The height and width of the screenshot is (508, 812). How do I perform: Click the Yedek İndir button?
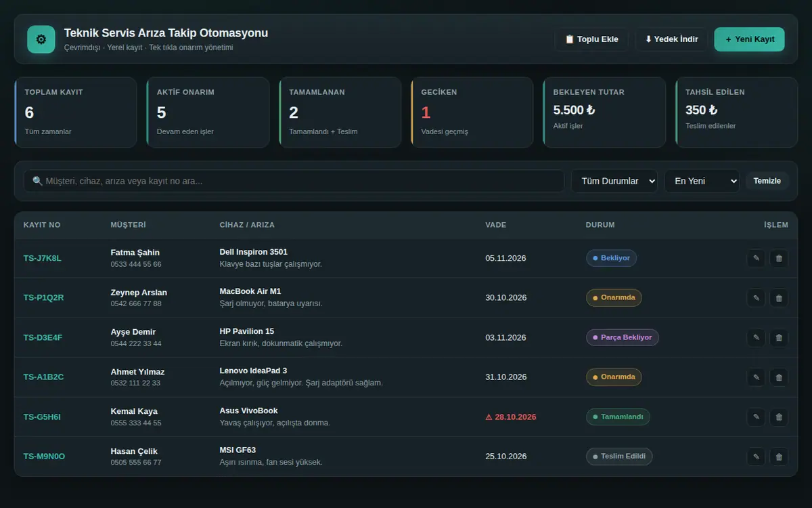tap(671, 39)
